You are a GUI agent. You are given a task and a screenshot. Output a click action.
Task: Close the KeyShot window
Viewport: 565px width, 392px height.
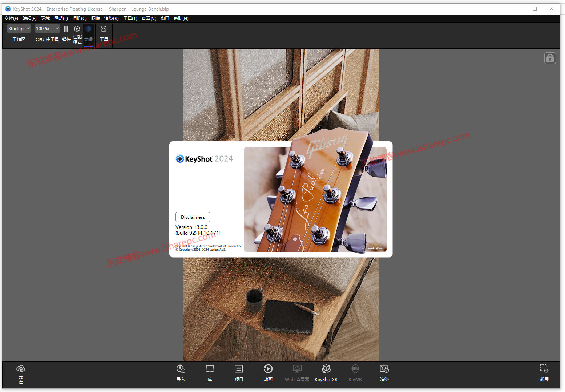pyautogui.click(x=552, y=9)
